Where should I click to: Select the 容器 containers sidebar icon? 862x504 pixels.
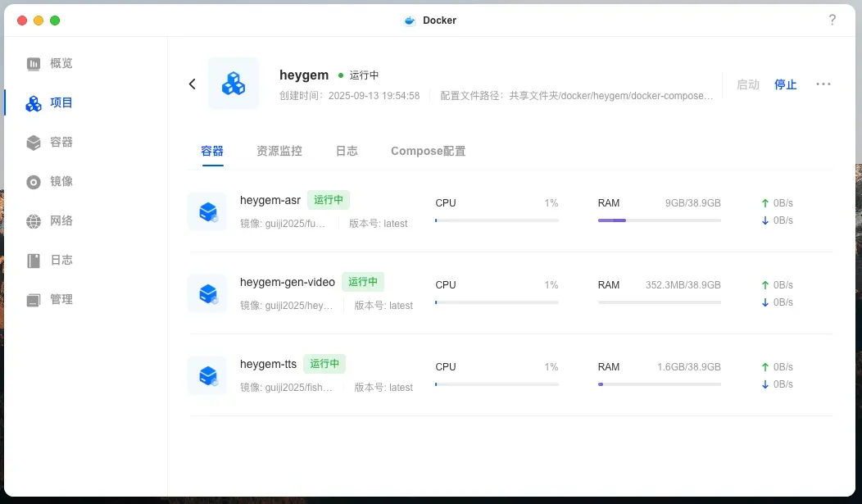(34, 143)
